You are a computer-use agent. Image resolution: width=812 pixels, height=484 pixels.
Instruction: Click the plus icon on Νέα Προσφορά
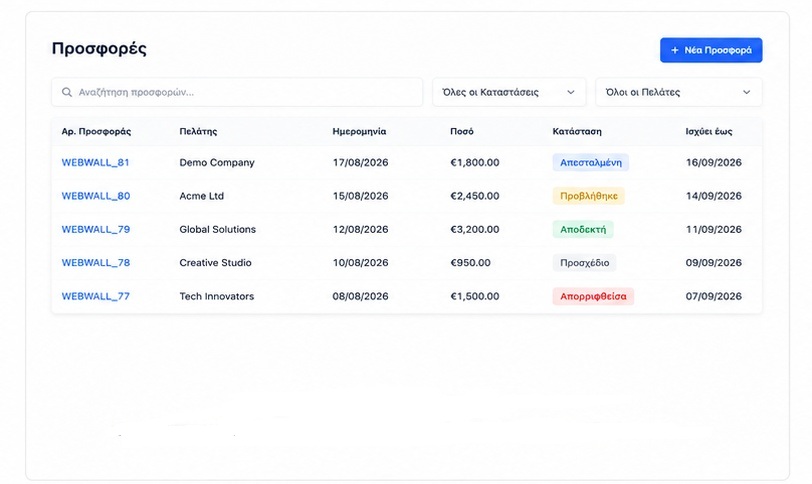click(x=674, y=50)
